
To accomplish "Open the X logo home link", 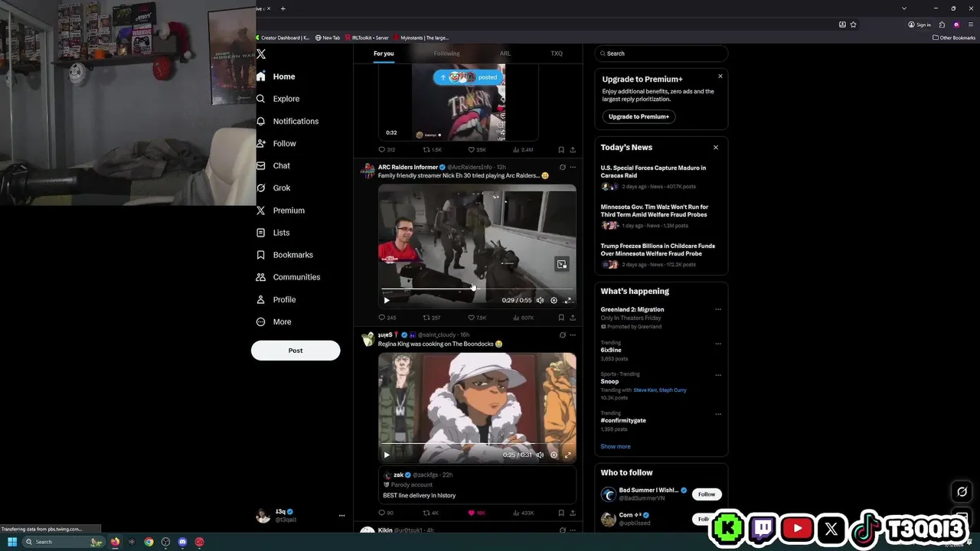I will [261, 54].
